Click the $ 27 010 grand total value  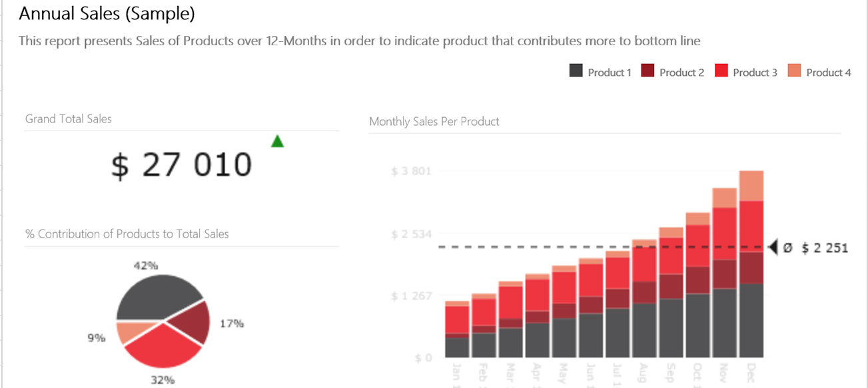click(x=181, y=165)
